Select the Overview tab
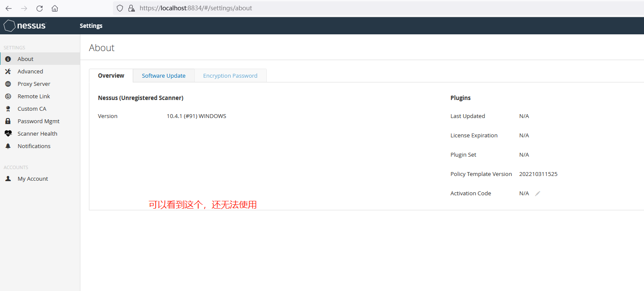Screen dimensions: 644x291 pos(111,76)
